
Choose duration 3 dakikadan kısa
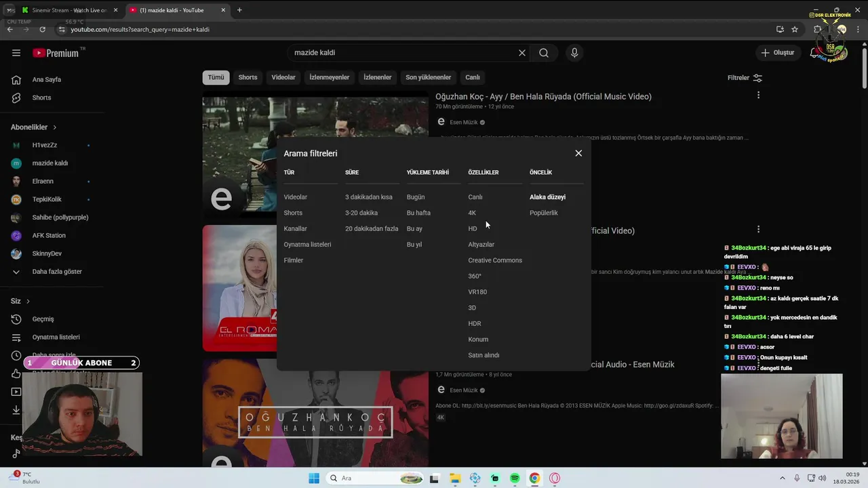[x=369, y=197]
